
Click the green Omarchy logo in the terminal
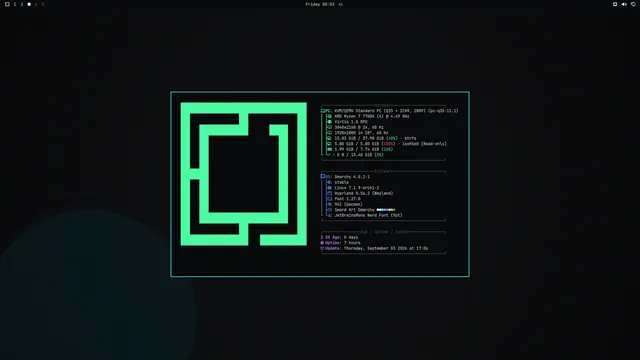click(244, 174)
